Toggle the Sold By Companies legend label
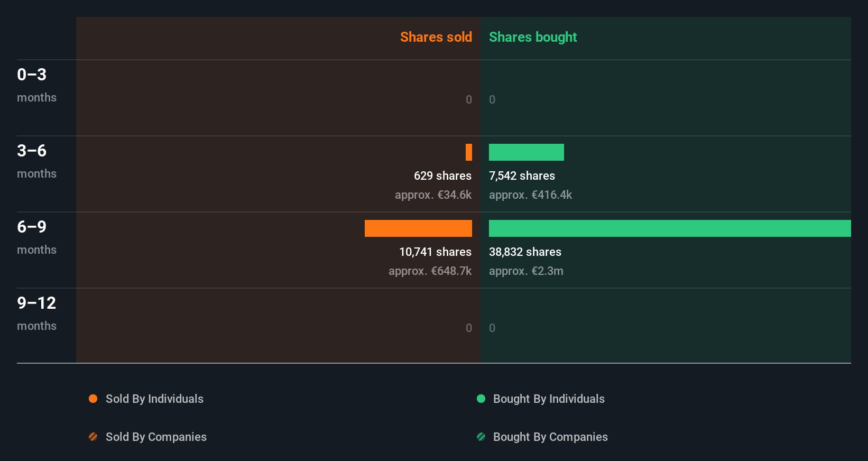 pos(156,437)
